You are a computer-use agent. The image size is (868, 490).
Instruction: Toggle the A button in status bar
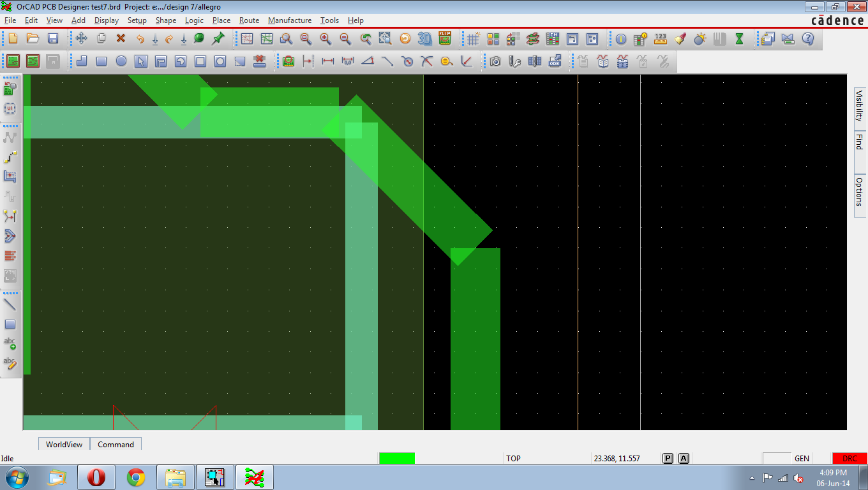click(684, 458)
